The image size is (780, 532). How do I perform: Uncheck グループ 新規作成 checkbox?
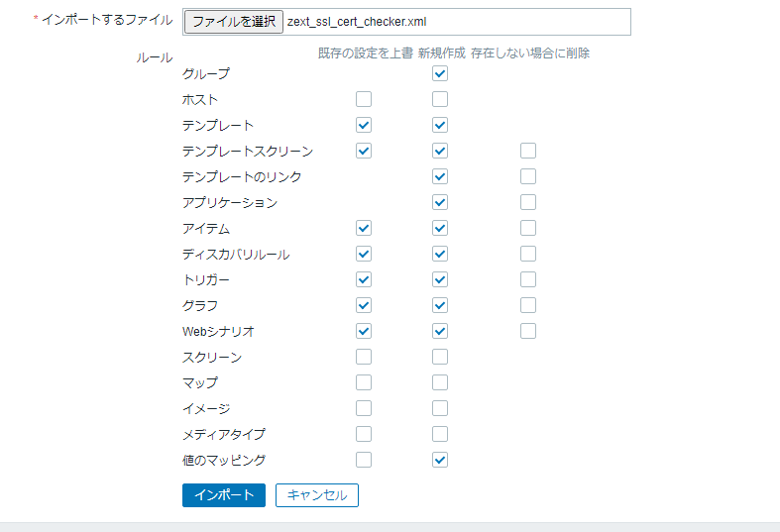440,73
